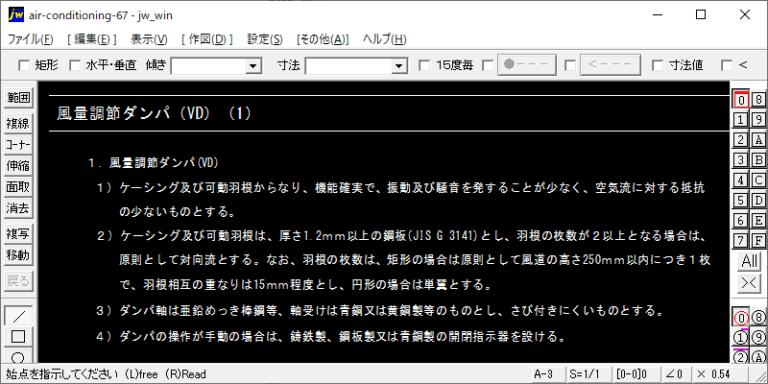Select layer A in layer bar
This screenshot has height=384, width=768.
(x=758, y=140)
